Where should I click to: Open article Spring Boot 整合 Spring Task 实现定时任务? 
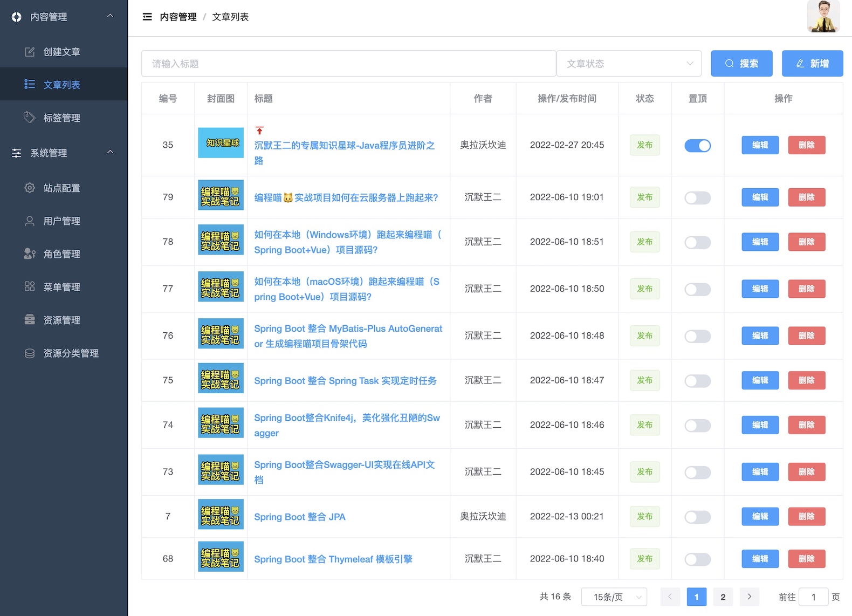coord(345,381)
